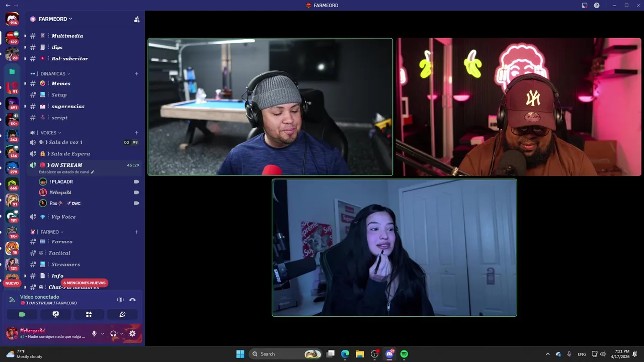
Task: Click the taskbar Search box
Action: pos(285,354)
